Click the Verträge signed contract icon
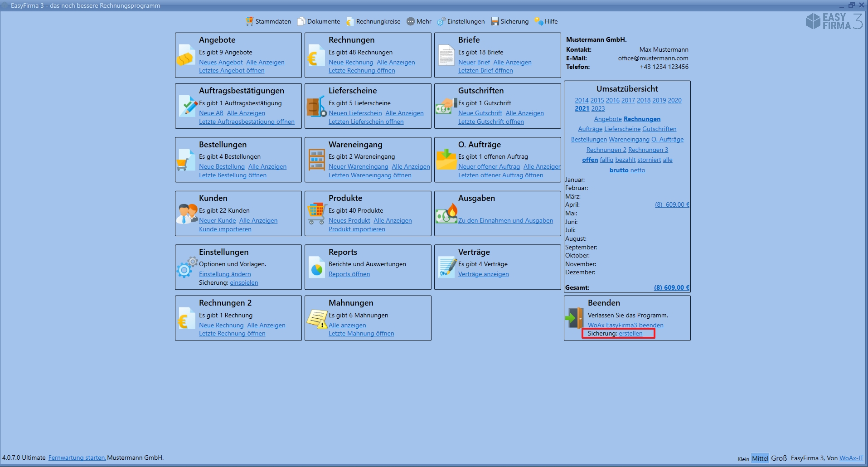The height and width of the screenshot is (467, 868). tap(447, 267)
